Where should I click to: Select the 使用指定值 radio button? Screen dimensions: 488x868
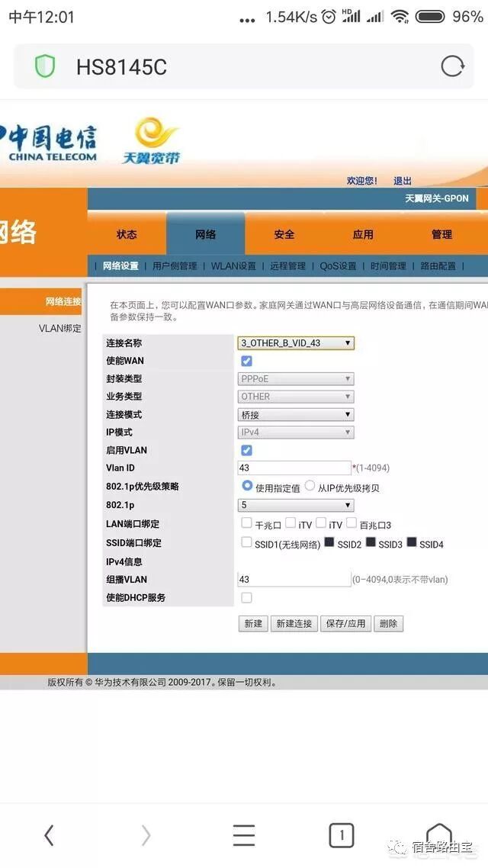pos(247,485)
